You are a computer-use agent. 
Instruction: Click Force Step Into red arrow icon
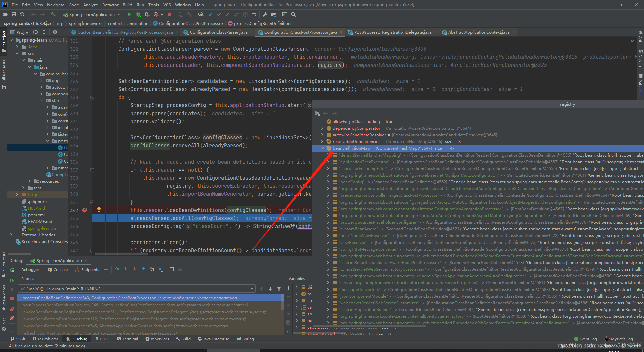[x=135, y=269]
